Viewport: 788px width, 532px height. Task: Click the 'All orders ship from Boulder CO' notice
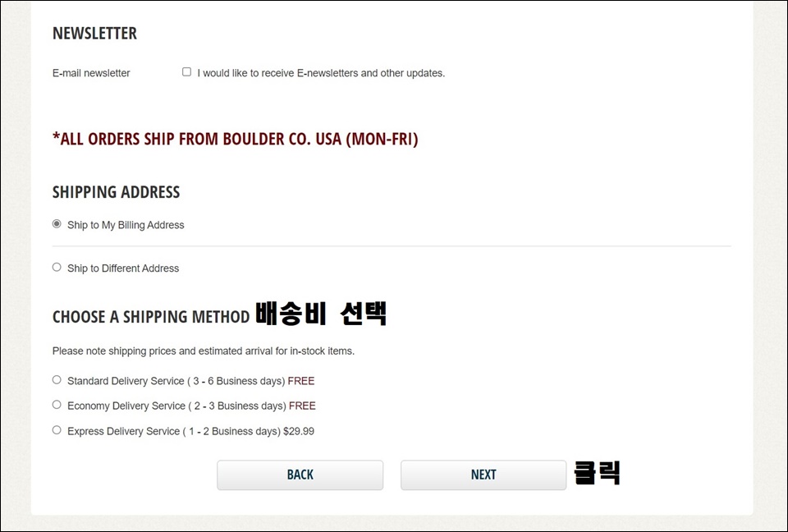click(x=236, y=139)
